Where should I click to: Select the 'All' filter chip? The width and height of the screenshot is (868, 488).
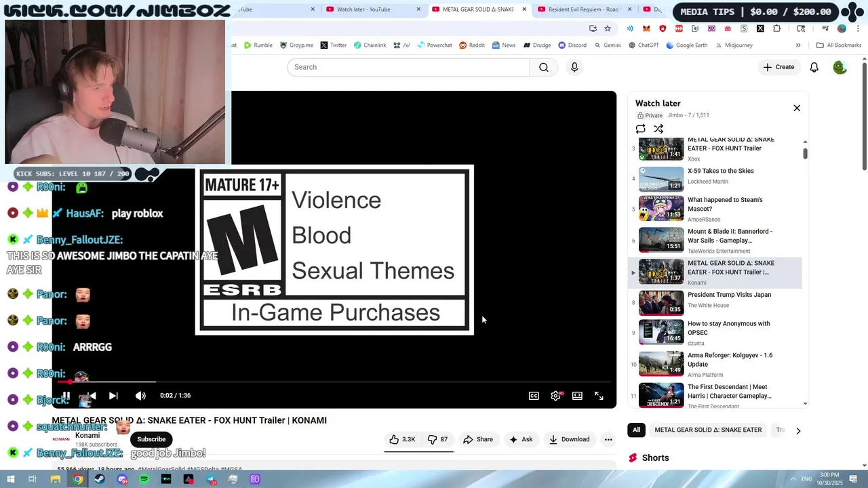(x=636, y=430)
